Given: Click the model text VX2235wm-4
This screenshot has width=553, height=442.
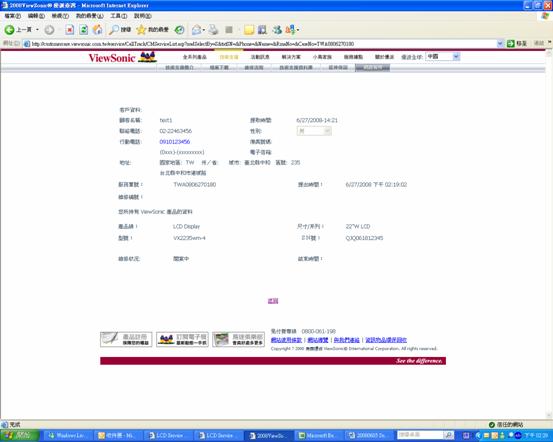Looking at the screenshot, I should pyautogui.click(x=189, y=238).
